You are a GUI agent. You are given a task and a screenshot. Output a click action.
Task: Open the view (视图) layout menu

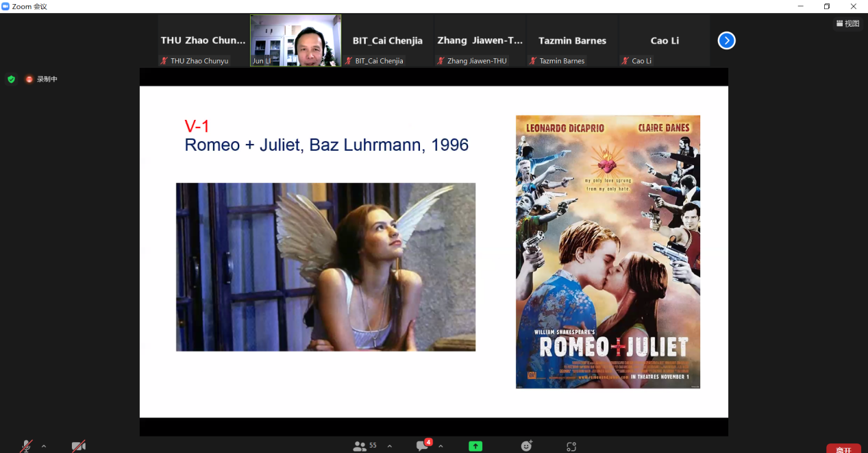[x=847, y=23]
